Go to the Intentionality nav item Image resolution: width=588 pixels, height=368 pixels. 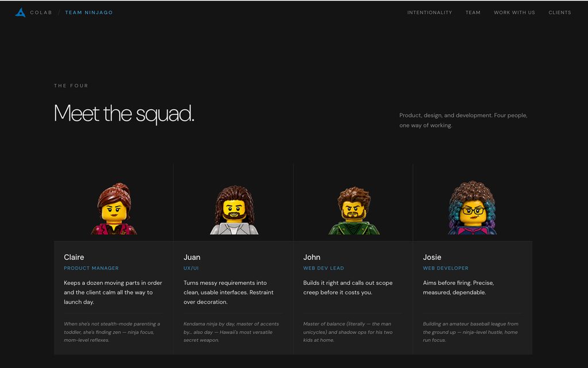[x=430, y=13]
